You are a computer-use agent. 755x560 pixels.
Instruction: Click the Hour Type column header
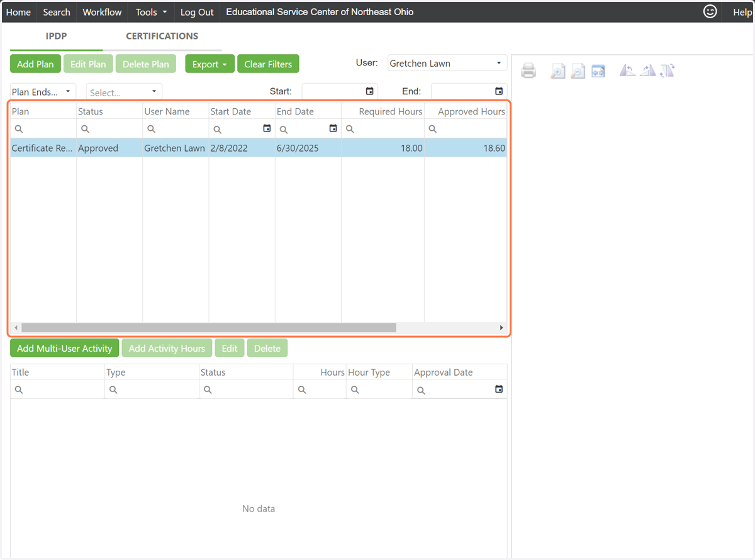(x=379, y=372)
